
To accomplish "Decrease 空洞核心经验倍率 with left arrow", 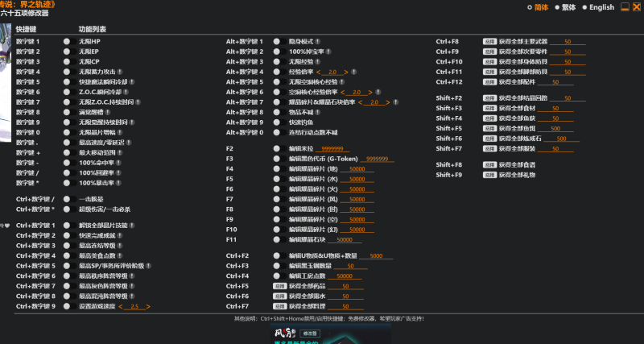I will [343, 92].
